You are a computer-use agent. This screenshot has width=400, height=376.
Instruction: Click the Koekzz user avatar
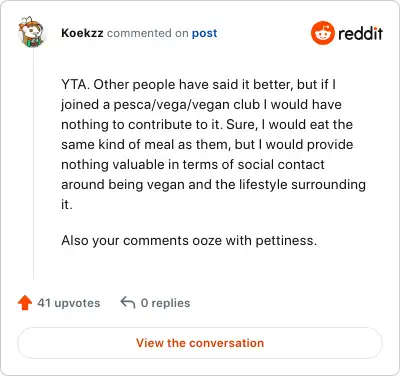32,32
